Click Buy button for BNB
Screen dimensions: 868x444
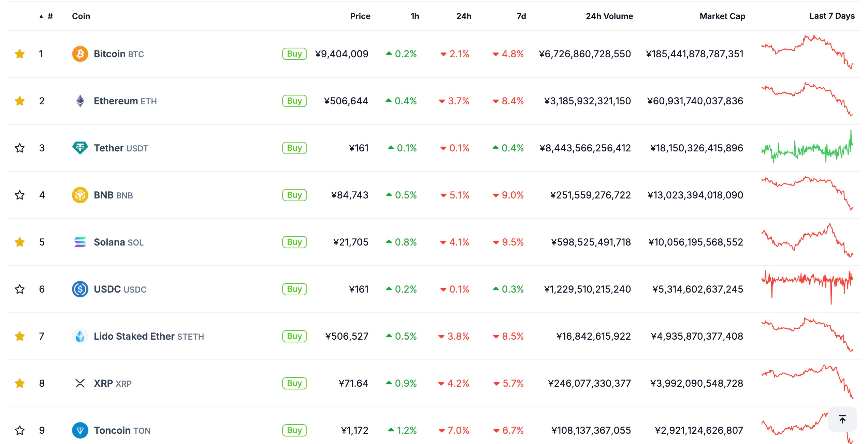294,195
